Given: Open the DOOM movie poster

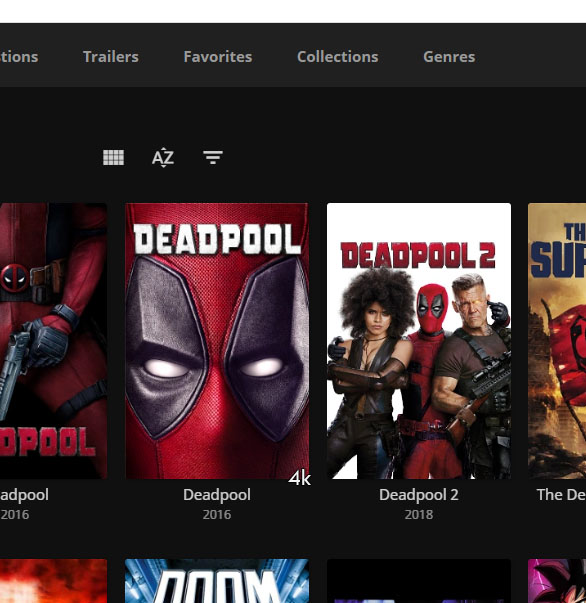Looking at the screenshot, I should (217, 581).
